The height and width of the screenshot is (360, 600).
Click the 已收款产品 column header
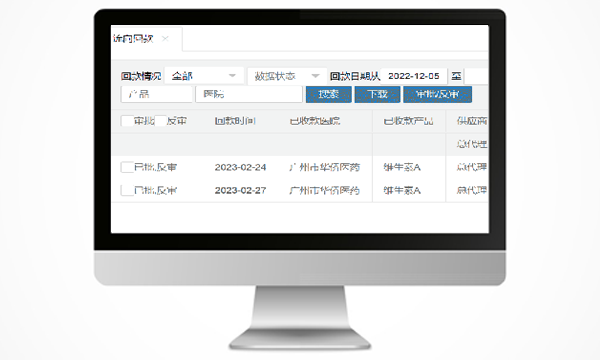(x=408, y=121)
